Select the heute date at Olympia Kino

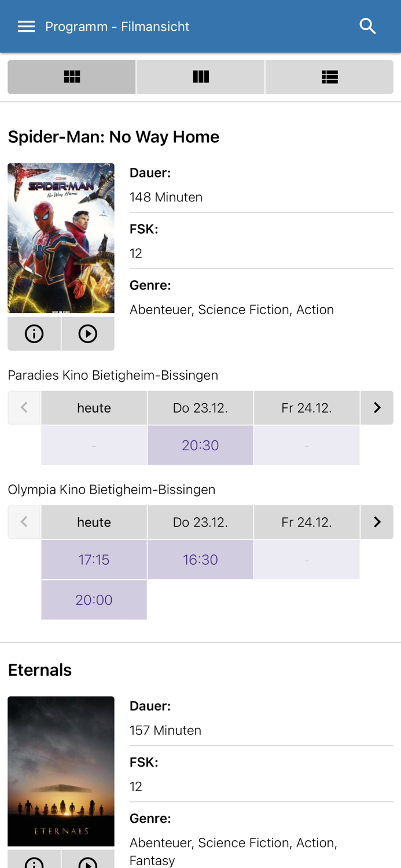click(x=94, y=521)
